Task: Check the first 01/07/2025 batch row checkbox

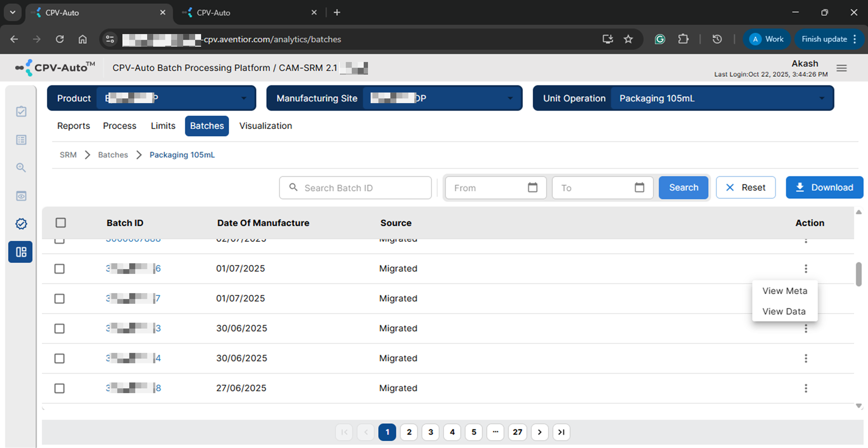Action: point(59,269)
